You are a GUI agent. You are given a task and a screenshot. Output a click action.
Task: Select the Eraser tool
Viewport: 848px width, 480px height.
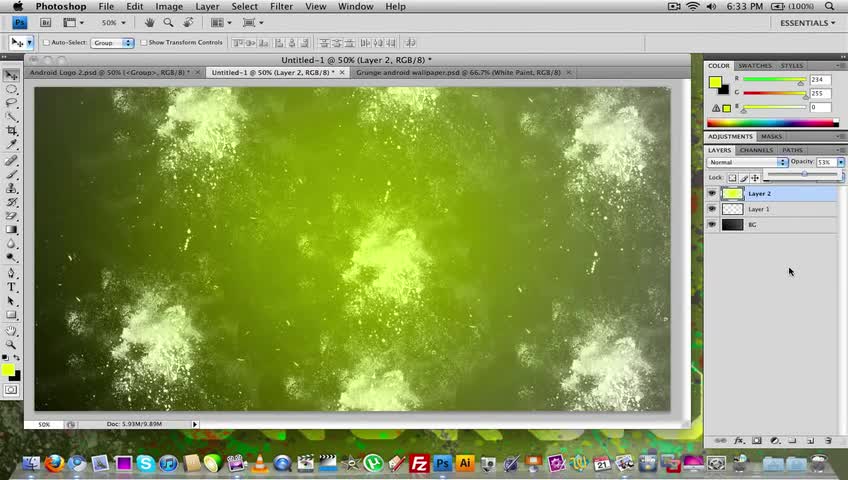(11, 216)
